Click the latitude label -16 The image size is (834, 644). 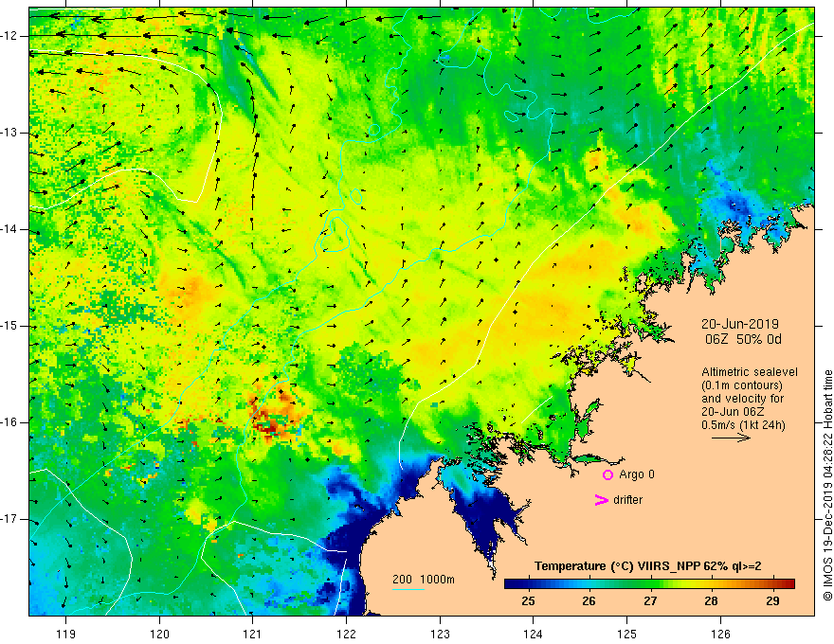(x=10, y=422)
